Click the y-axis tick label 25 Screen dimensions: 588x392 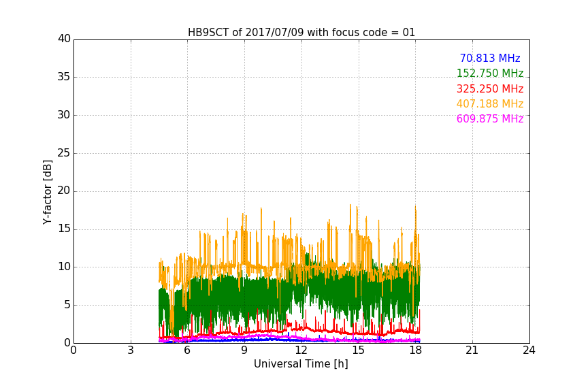tap(64, 152)
